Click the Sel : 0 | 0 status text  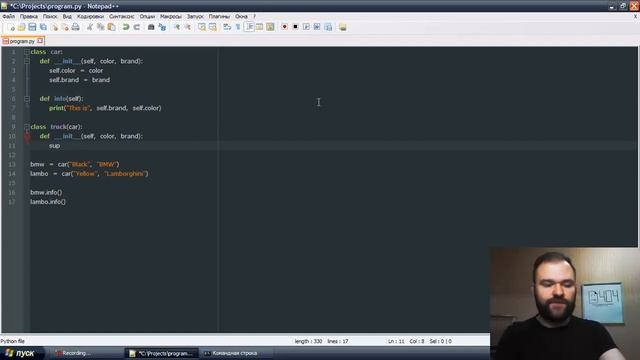coord(440,341)
